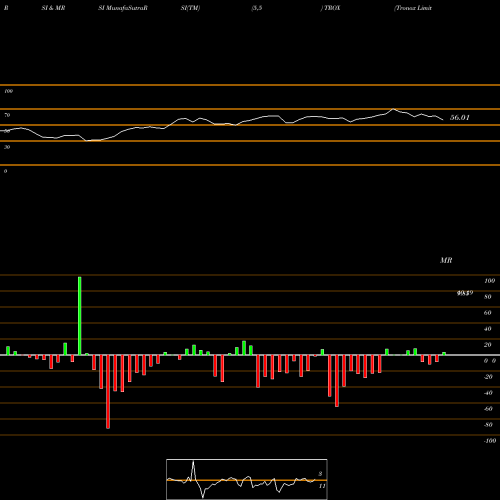Click the -100 label on MR axis
This screenshot has width=500, height=500.
490,441
